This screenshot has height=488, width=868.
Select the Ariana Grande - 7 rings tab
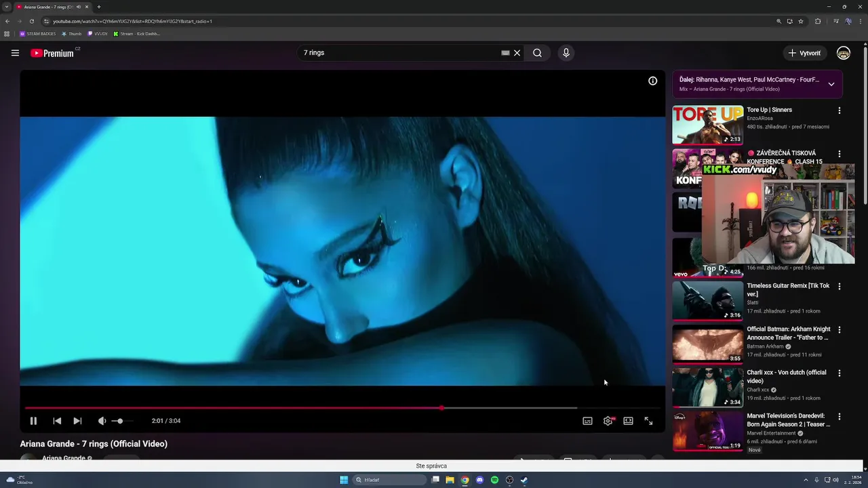53,7
